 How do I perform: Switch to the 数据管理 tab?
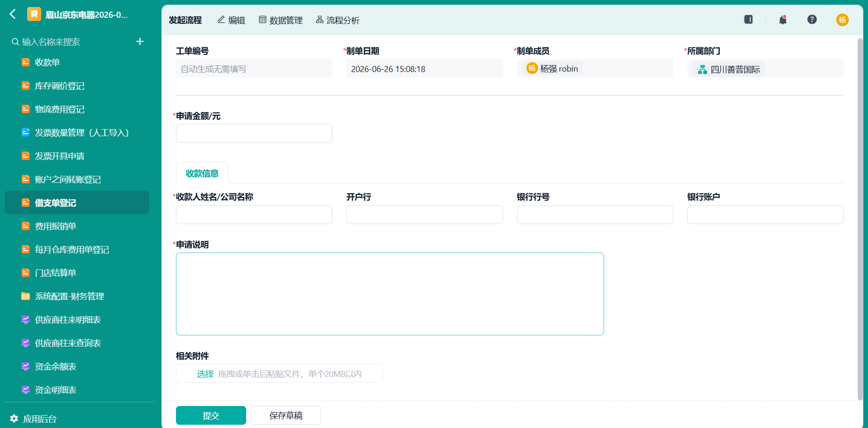[281, 20]
